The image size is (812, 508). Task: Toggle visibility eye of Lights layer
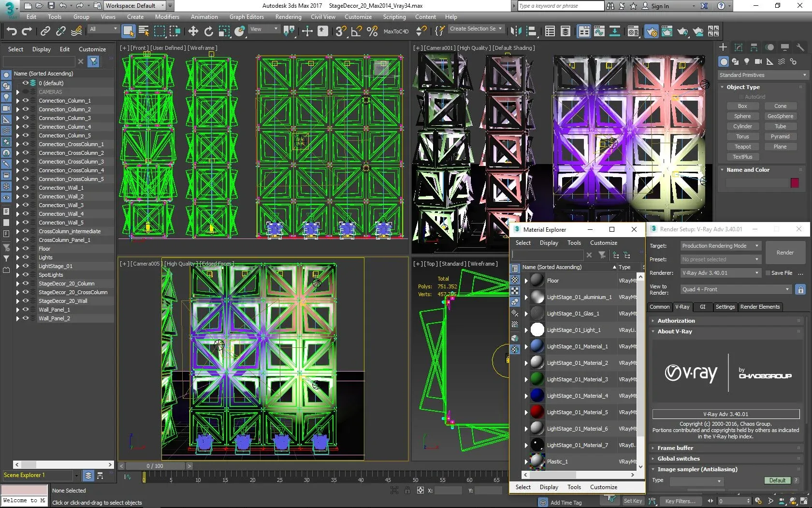pyautogui.click(x=26, y=257)
